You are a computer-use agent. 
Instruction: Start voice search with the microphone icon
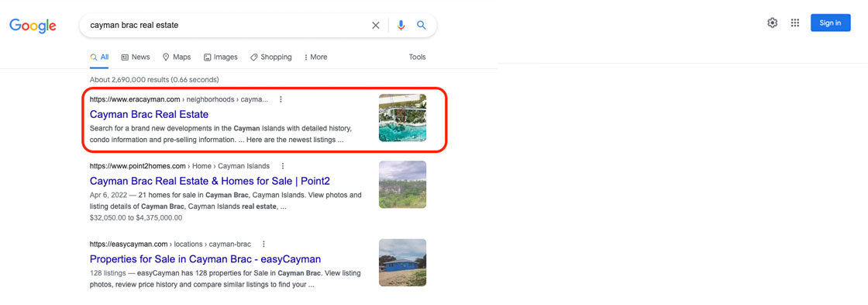(401, 25)
